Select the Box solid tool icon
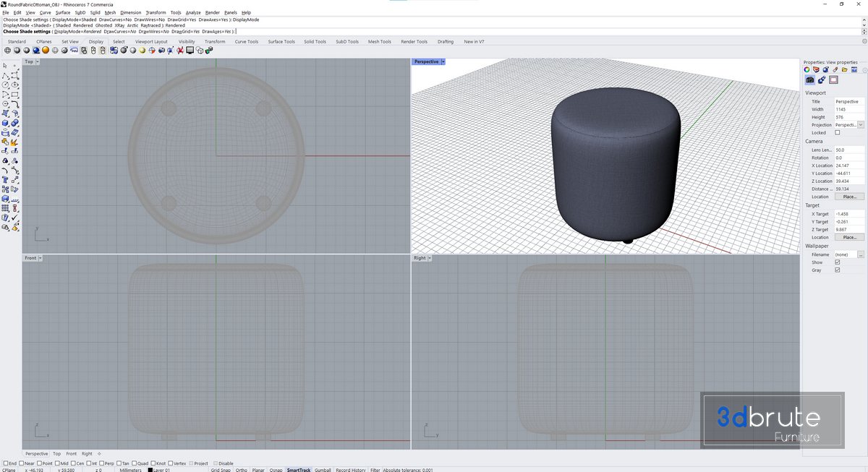The image size is (868, 472). (6, 123)
